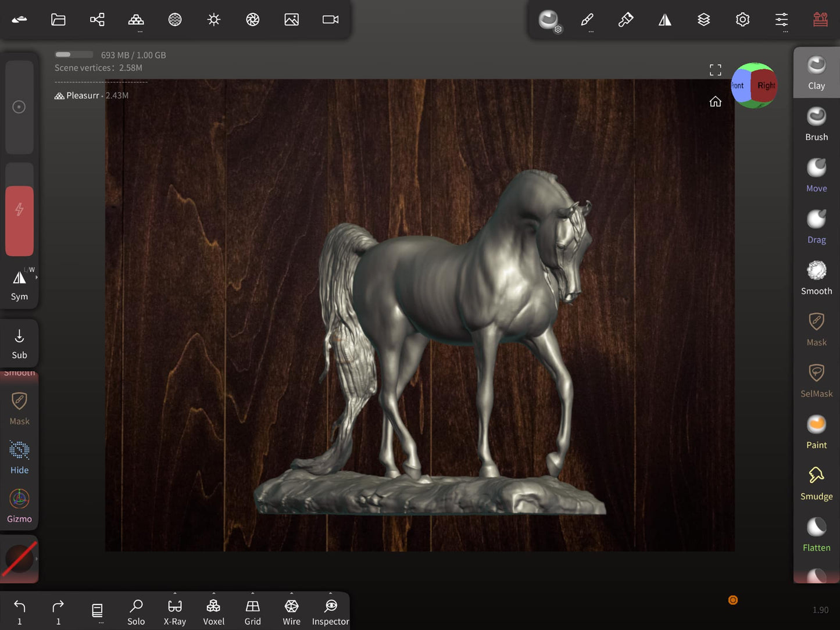Expand Wire options arrow

click(x=292, y=594)
